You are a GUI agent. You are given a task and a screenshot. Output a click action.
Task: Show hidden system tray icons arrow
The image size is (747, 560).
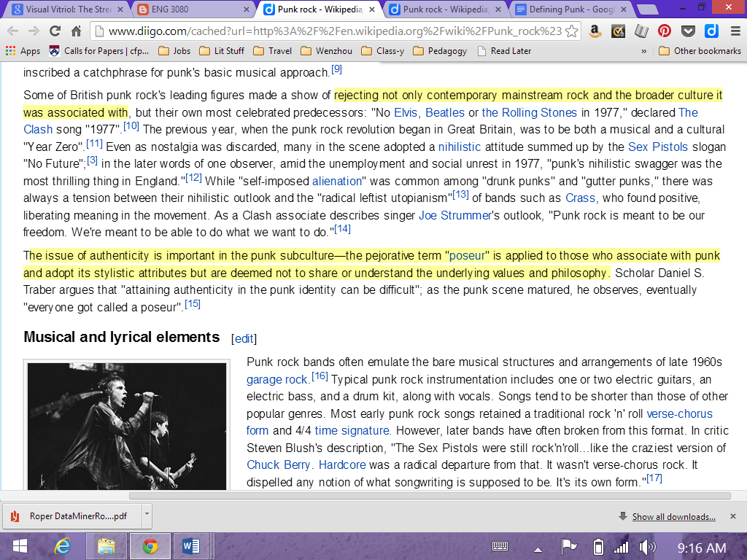click(x=538, y=548)
